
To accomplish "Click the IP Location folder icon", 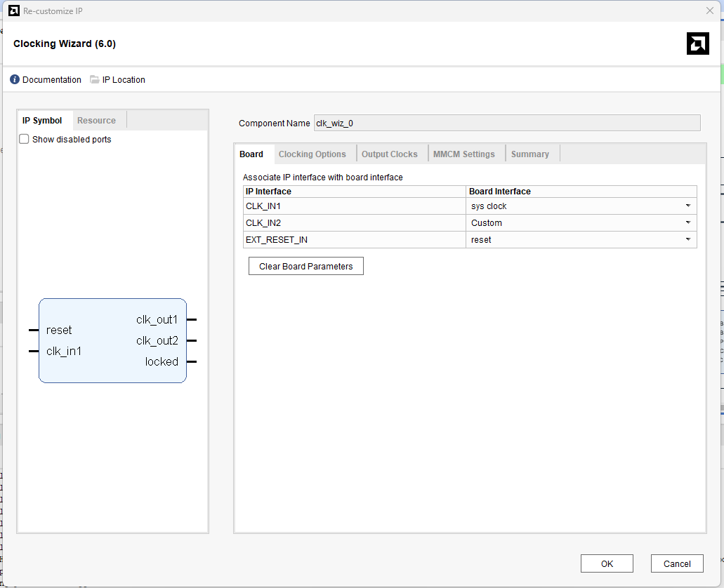I will (95, 80).
